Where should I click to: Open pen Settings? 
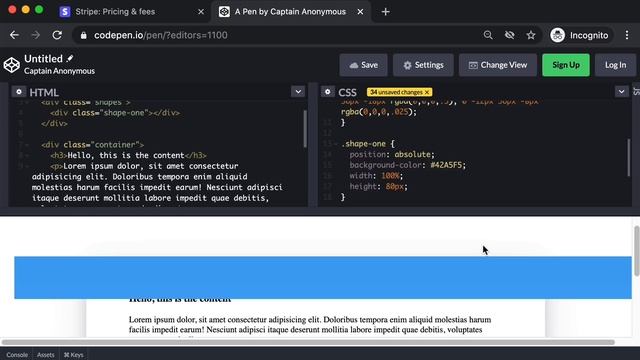tap(423, 65)
